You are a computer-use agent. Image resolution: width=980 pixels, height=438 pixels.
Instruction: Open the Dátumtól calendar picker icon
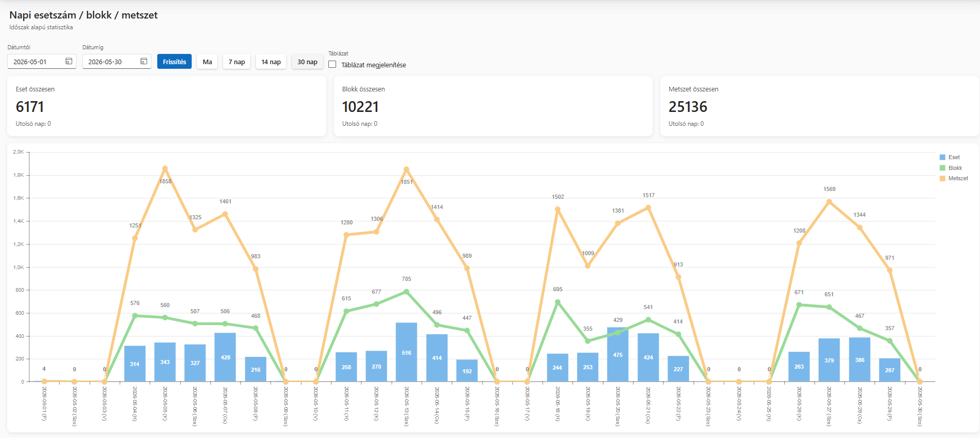pyautogui.click(x=69, y=61)
